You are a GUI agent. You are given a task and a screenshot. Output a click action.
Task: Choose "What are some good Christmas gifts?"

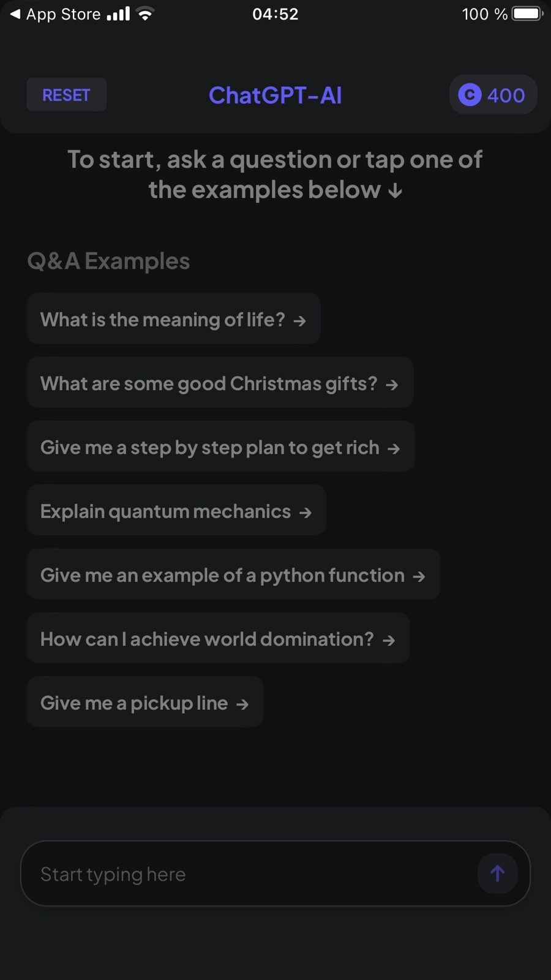click(x=208, y=383)
